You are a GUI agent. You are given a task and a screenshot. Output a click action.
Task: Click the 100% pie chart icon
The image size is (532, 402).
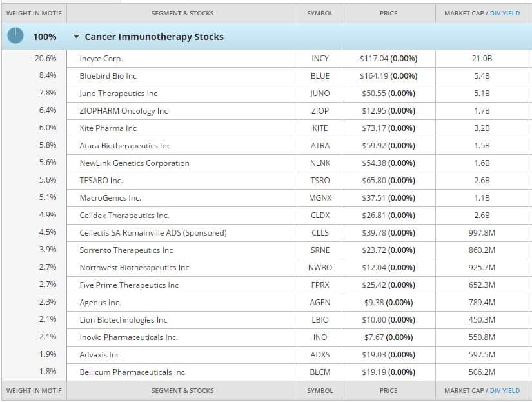[x=15, y=36]
